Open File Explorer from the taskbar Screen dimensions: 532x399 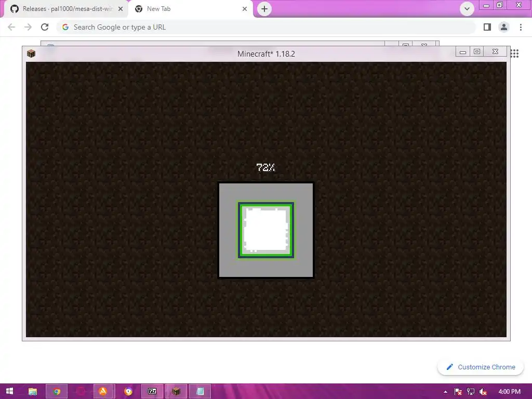pos(33,391)
